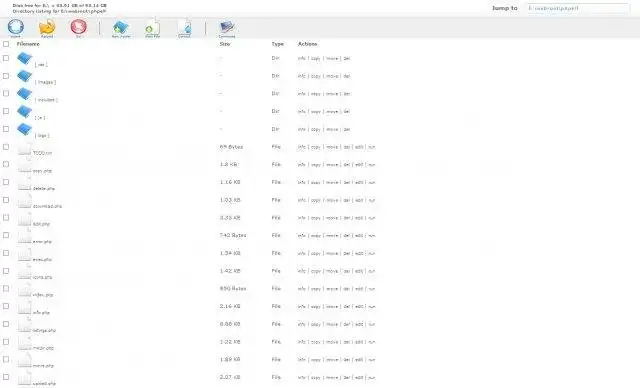Click the TODO.txt filename
640x388 pixels.
(42, 153)
